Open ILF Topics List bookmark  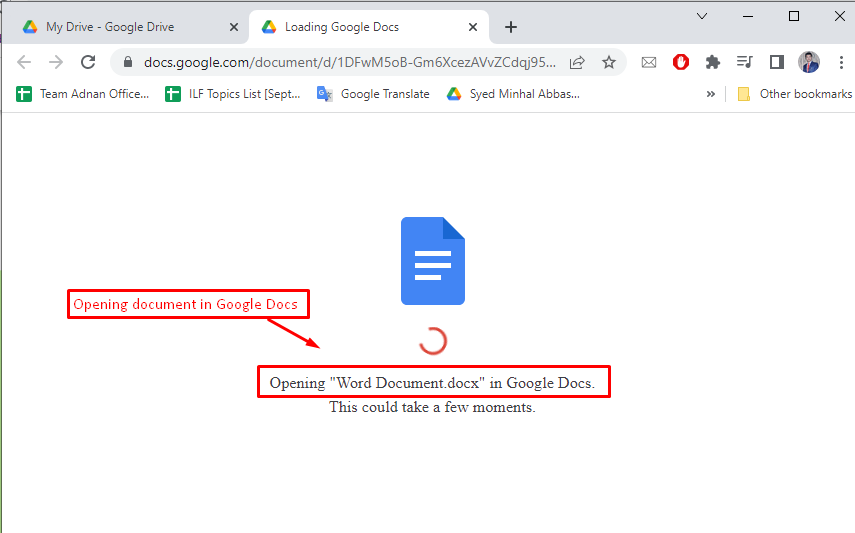coord(233,94)
